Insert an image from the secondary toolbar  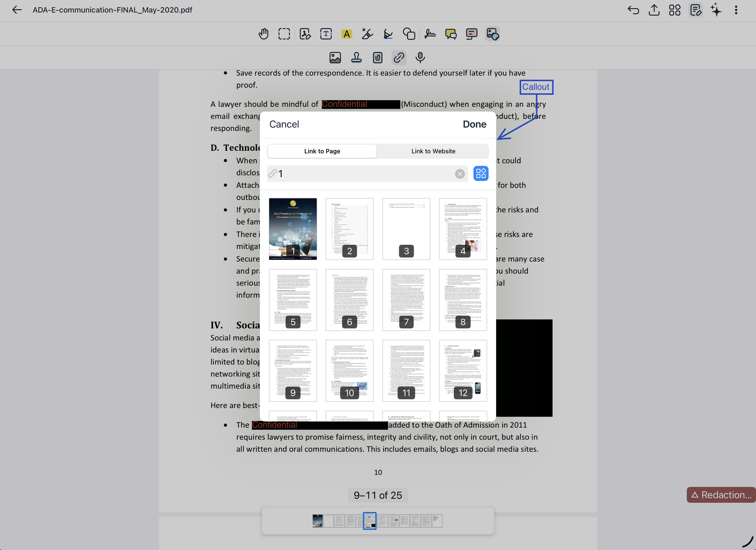(335, 58)
